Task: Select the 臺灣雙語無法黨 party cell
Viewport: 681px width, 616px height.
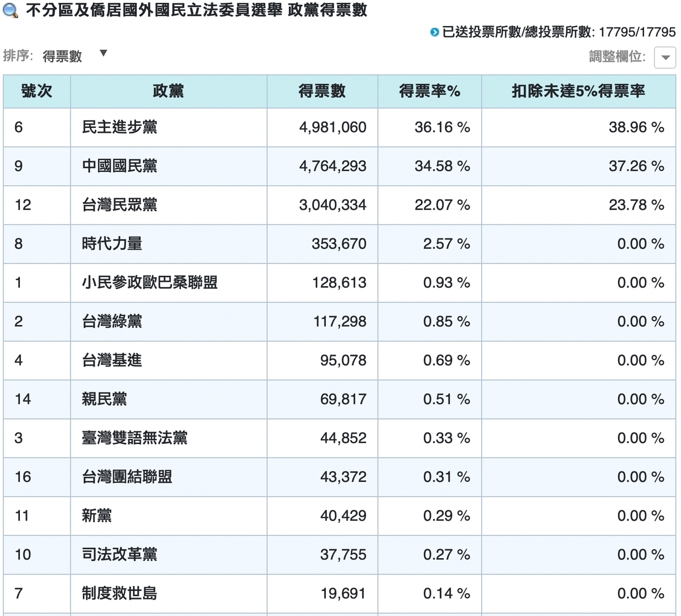Action: [x=169, y=438]
